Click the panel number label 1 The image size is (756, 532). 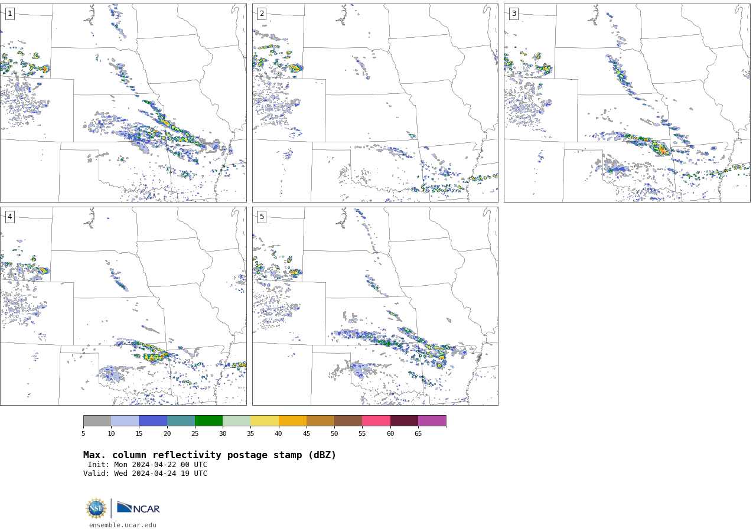(9, 14)
